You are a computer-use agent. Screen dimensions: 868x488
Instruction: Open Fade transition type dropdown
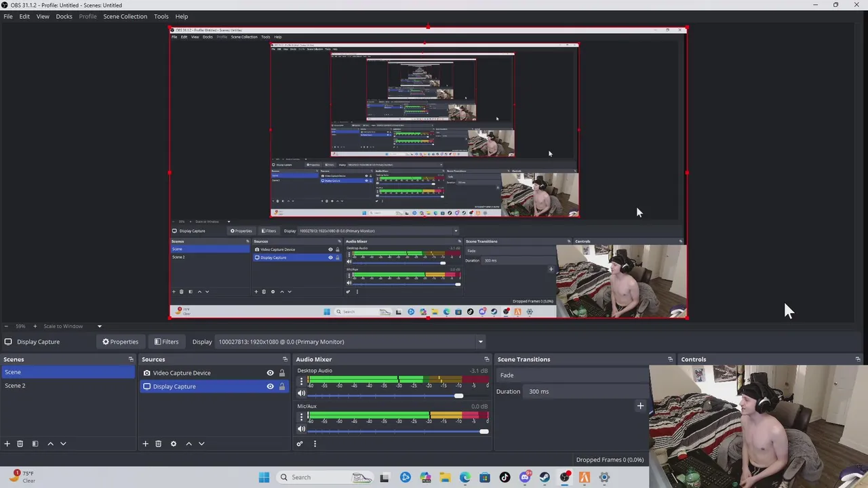tap(573, 375)
